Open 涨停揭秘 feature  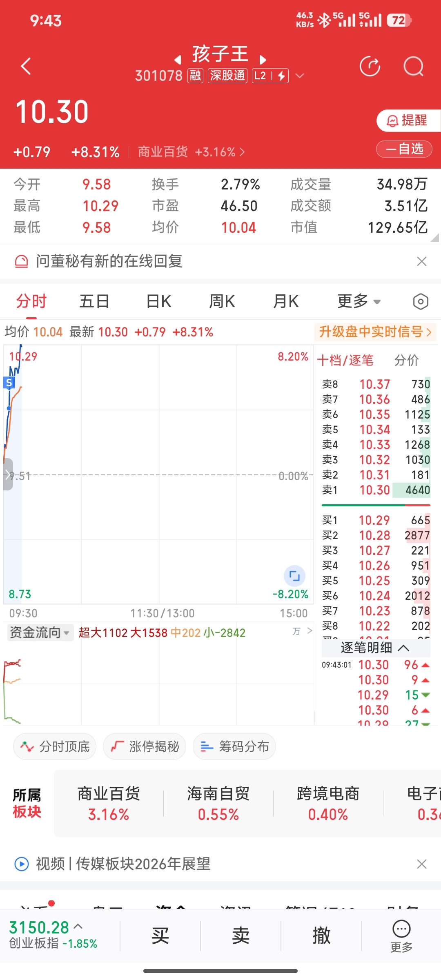(x=145, y=746)
